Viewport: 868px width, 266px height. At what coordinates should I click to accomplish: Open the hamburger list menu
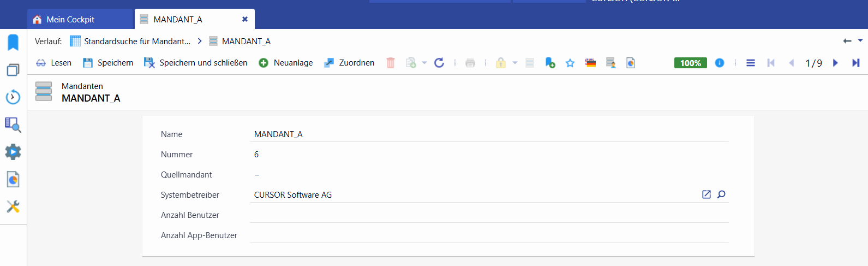click(x=751, y=63)
